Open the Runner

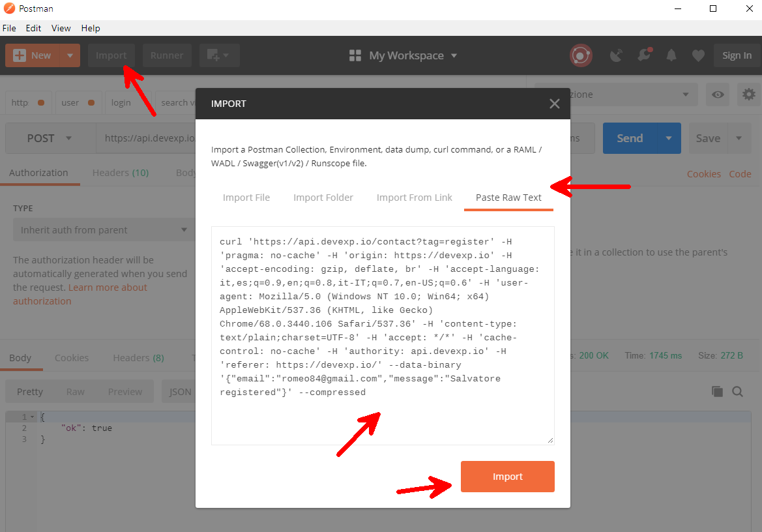[x=167, y=55]
